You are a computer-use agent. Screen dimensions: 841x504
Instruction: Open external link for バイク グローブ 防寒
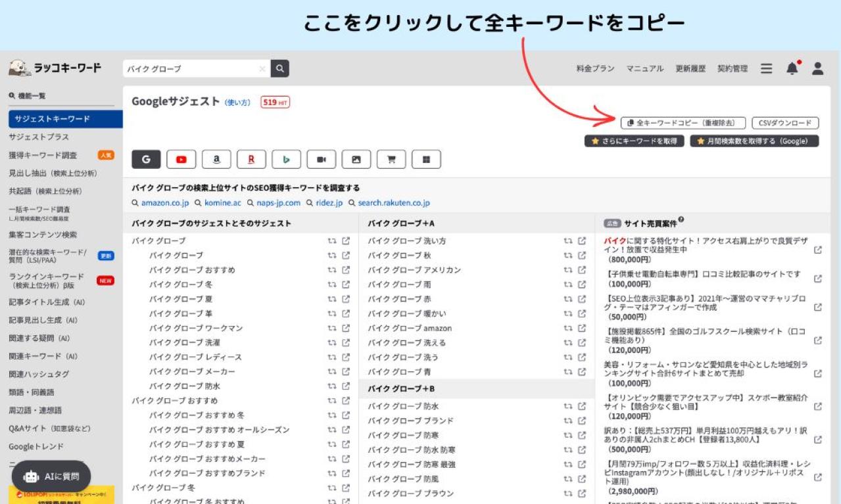[582, 435]
